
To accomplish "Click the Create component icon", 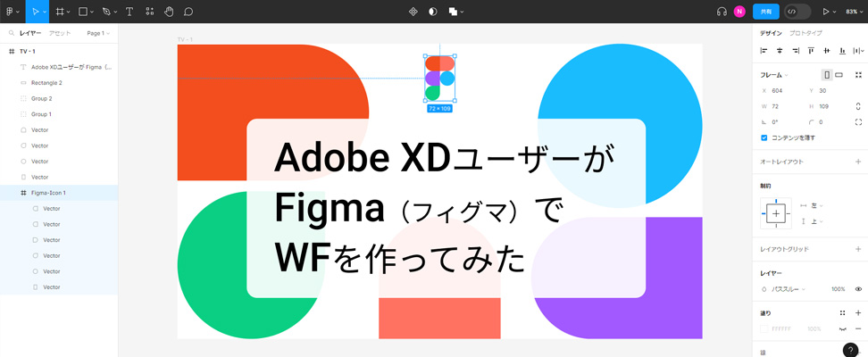I will (413, 11).
